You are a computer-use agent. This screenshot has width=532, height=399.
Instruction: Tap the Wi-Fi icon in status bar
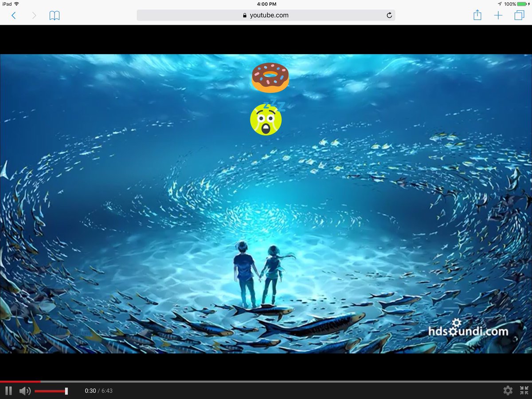[16, 4]
